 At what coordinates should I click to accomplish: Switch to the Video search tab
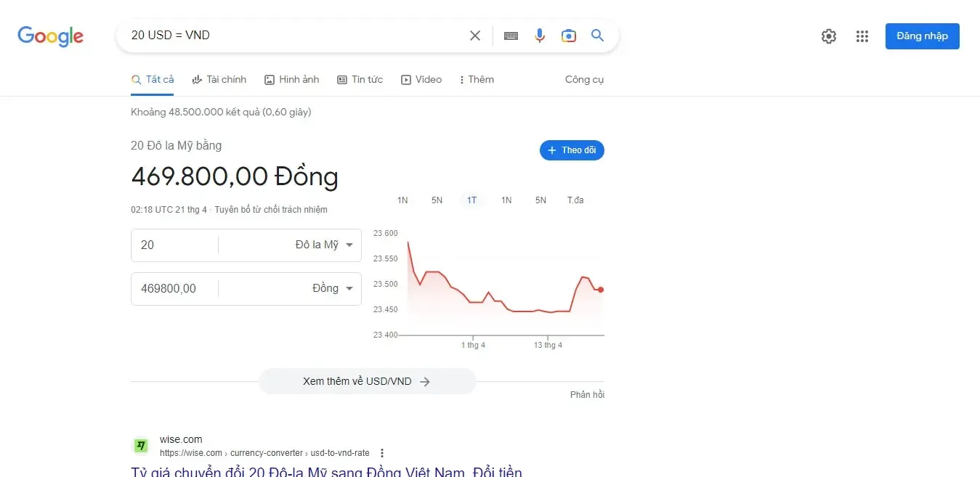421,79
